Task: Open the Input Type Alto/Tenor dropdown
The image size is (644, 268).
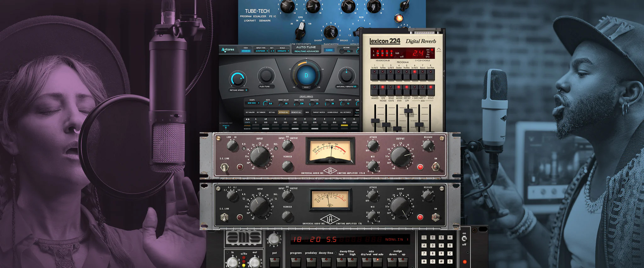Action: (261, 51)
